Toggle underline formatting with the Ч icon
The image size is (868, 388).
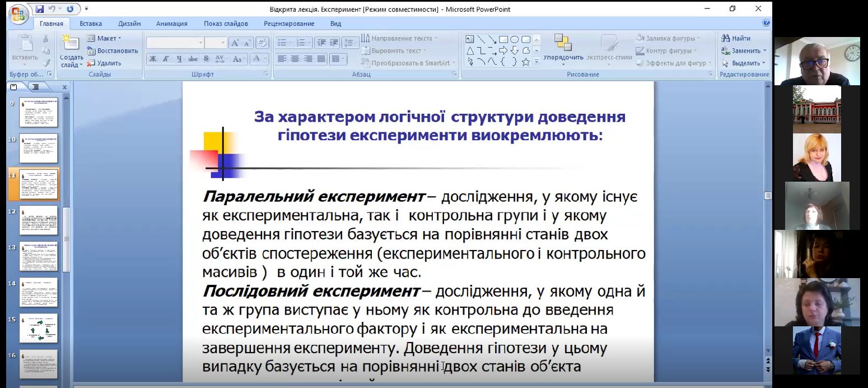pos(180,59)
